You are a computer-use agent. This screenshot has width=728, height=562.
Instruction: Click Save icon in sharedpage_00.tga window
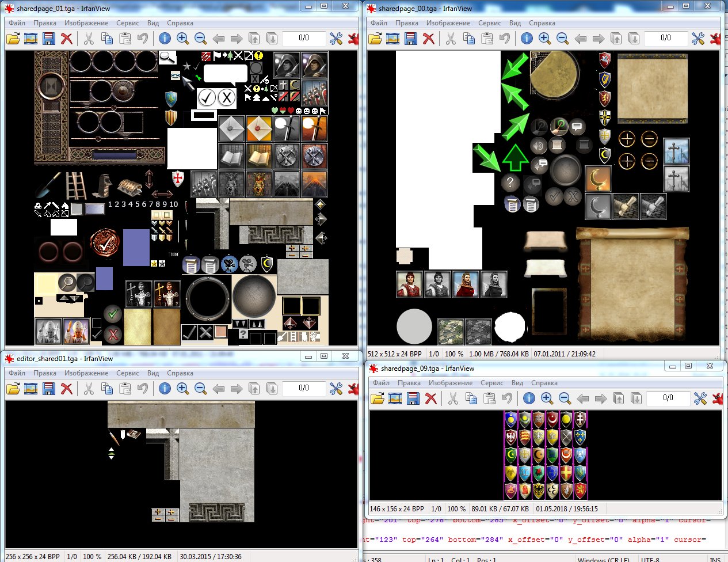(x=411, y=39)
